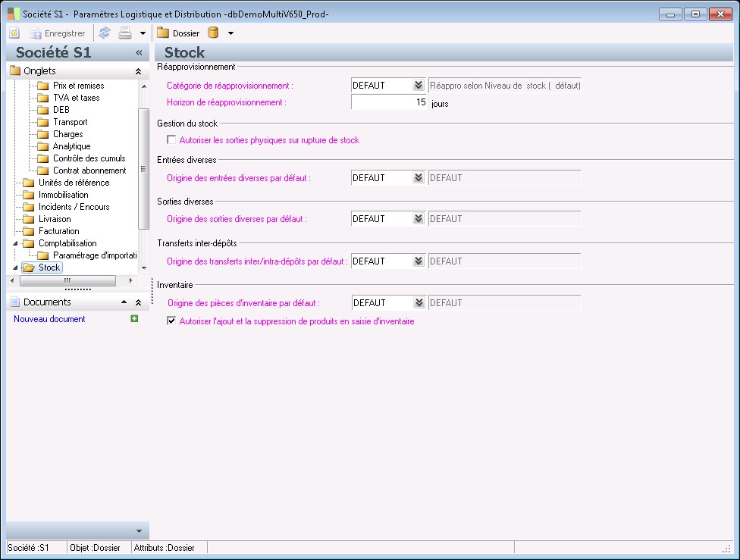Open Origine des transferts inter/intra-dépôts dropdown

click(418, 261)
